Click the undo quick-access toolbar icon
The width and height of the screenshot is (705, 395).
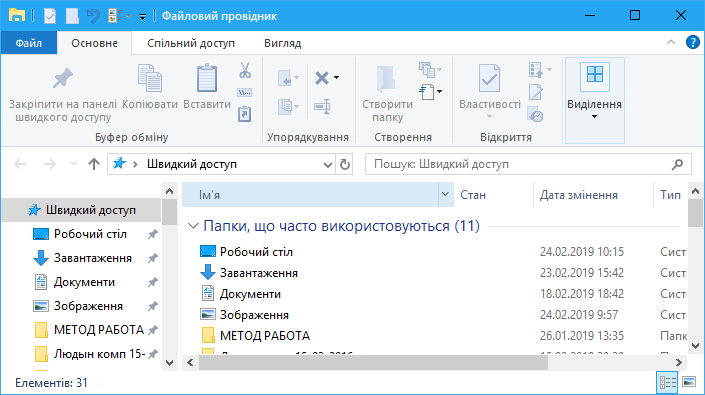click(x=93, y=16)
